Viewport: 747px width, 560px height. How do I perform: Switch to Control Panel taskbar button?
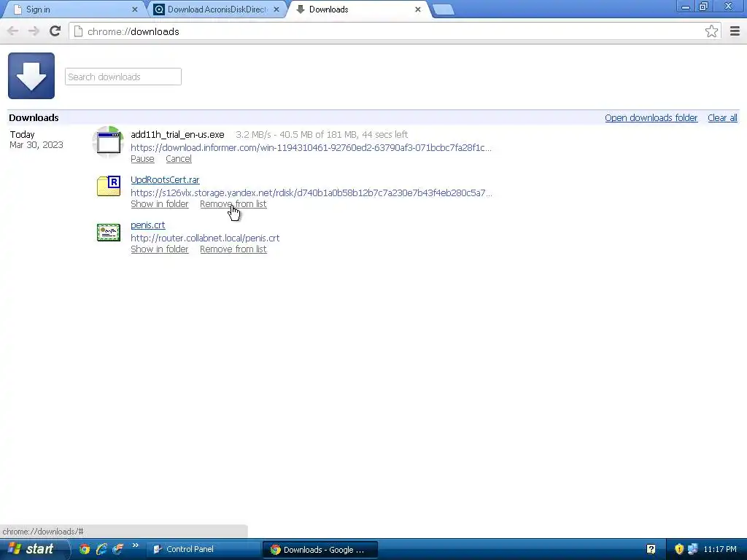(203, 549)
